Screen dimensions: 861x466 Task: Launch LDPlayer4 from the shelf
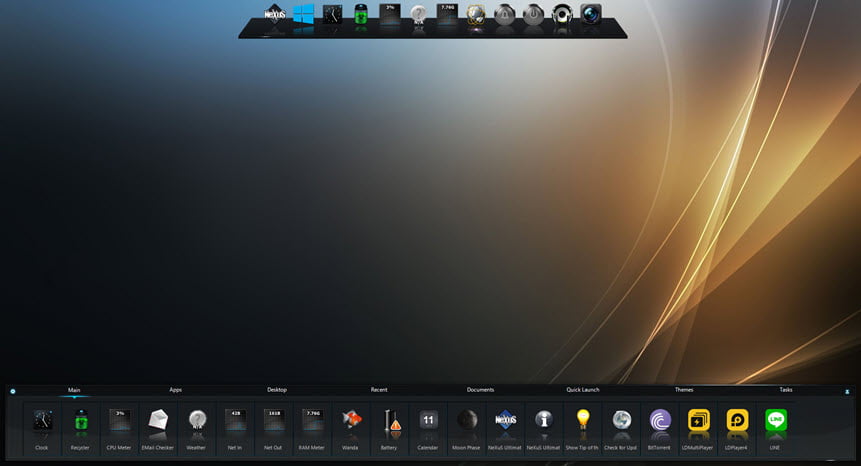[x=737, y=421]
